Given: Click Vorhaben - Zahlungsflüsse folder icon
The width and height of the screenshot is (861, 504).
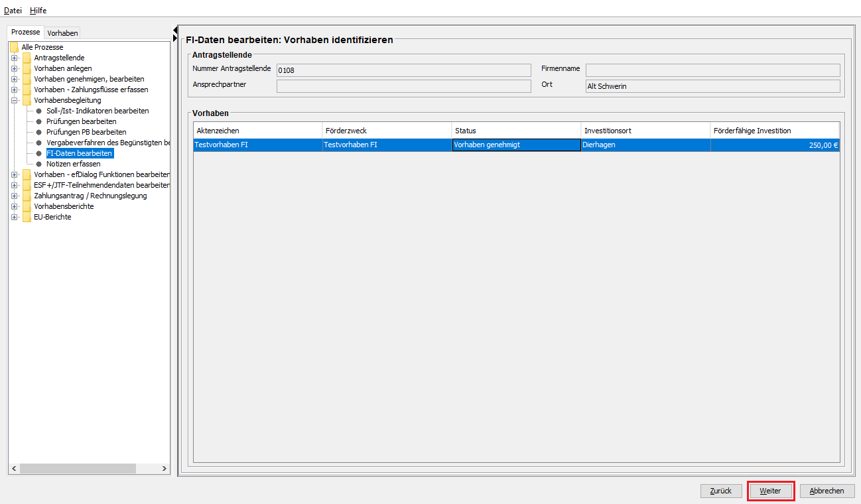Looking at the screenshot, I should coord(27,90).
